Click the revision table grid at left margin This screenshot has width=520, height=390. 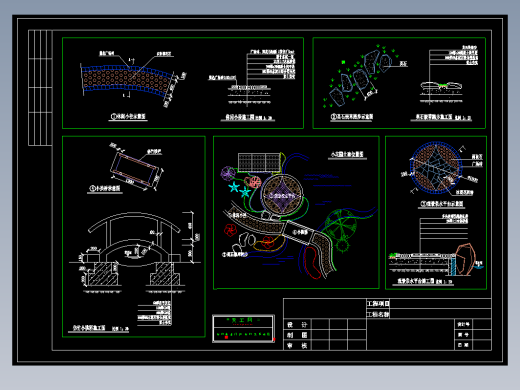40,88
